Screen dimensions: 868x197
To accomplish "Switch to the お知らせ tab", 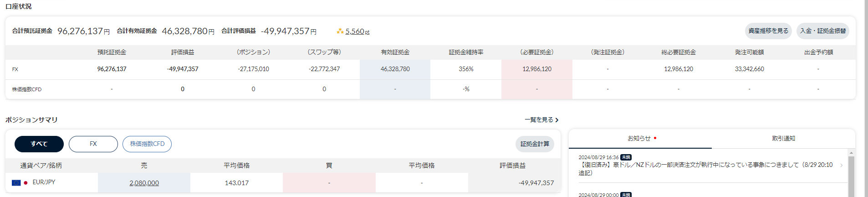I will tap(639, 139).
